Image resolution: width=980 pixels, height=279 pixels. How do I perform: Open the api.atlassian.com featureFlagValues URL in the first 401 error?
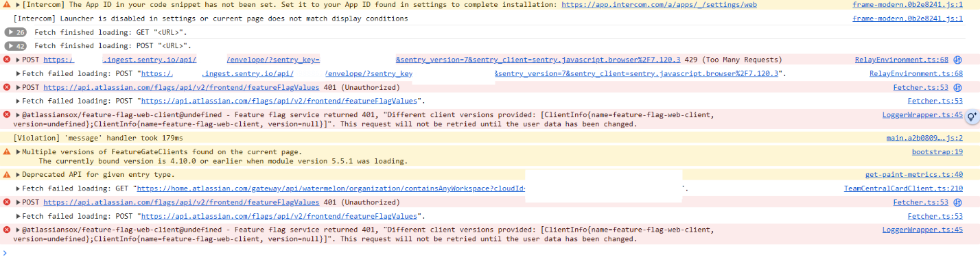181,87
